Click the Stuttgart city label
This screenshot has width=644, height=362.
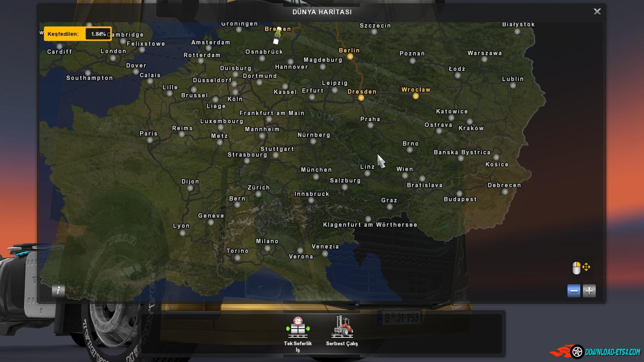tap(277, 149)
